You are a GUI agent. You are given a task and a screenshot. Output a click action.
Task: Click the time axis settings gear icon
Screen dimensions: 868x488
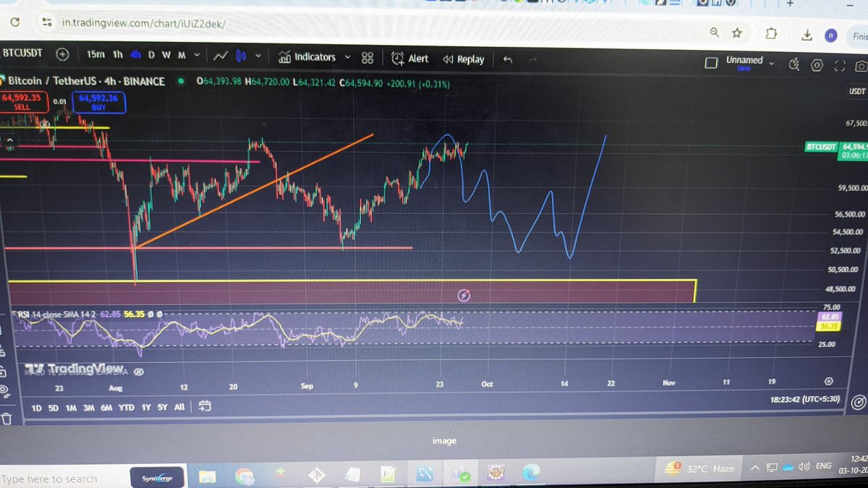click(x=829, y=381)
